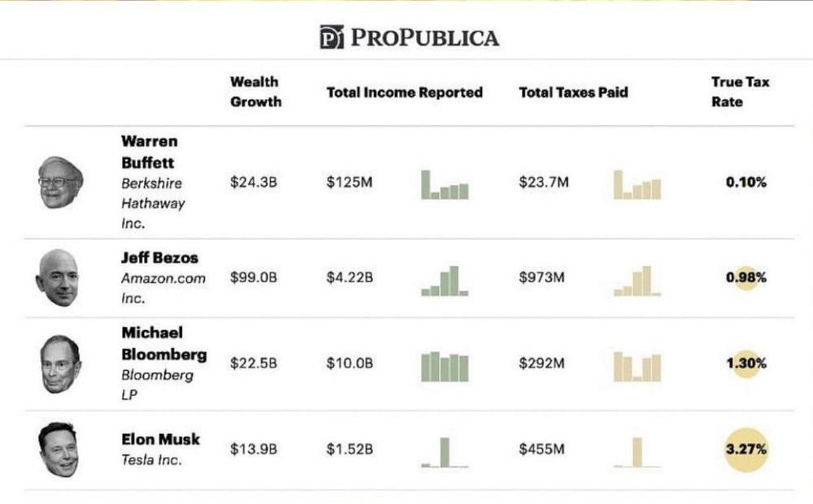Click Bloomberg's tan taxes paid chart
Screen dimensions: 813x504
click(x=637, y=367)
